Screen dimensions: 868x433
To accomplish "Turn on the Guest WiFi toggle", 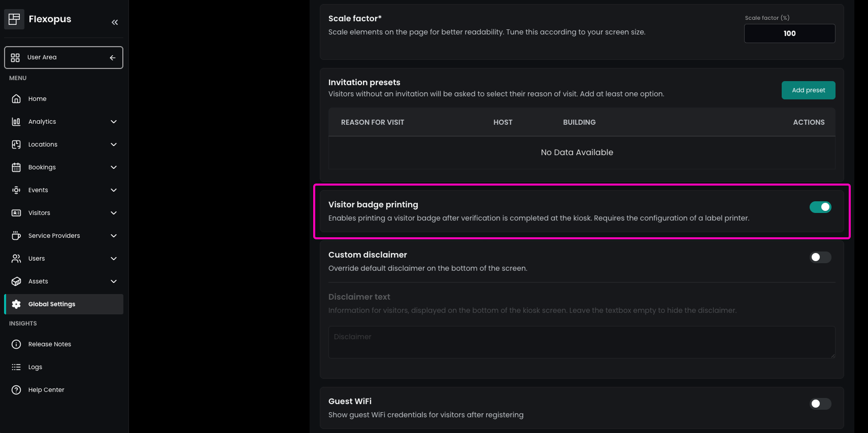I will (x=820, y=404).
